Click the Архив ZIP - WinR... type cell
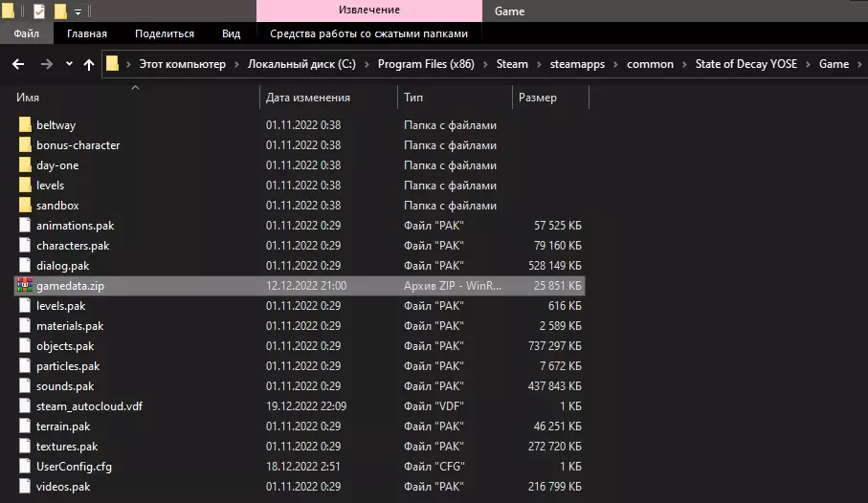This screenshot has height=503, width=868. 453,286
